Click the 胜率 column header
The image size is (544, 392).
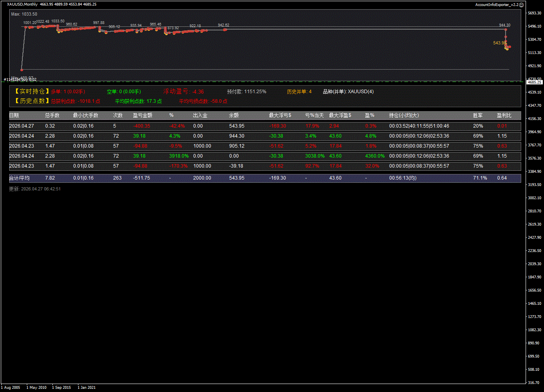(478, 116)
